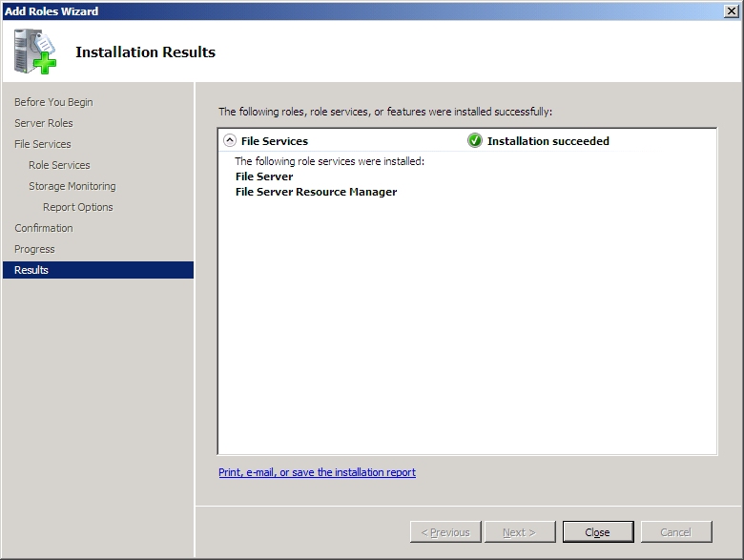Select the Progress step in sidebar
Viewport: 744px width, 560px height.
pyautogui.click(x=34, y=249)
